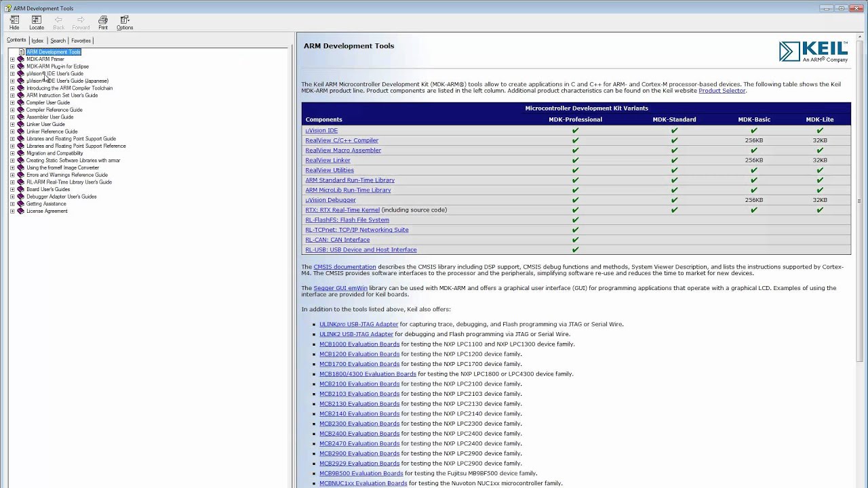Switch to the Favorites tab
Viewport: 868px width, 488px height.
[x=81, y=41]
